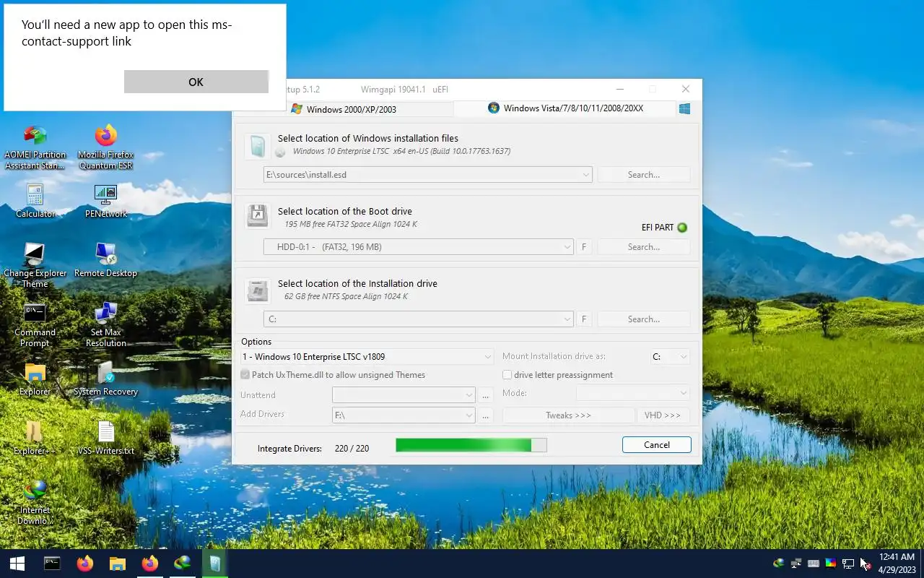Launch Mozilla Firefox Quantum ESR shortcut
The height and width of the screenshot is (578, 924).
point(105,147)
